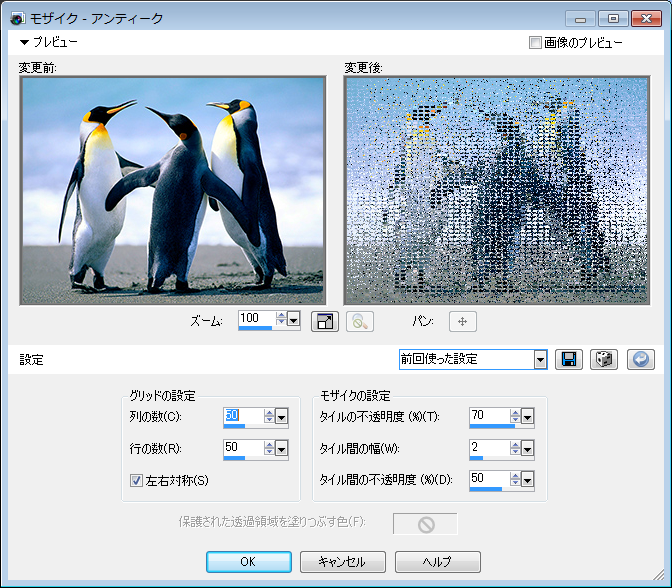This screenshot has width=672, height=588.
Task: Click the magnifier zoom icon beside zoom
Action: 360,321
